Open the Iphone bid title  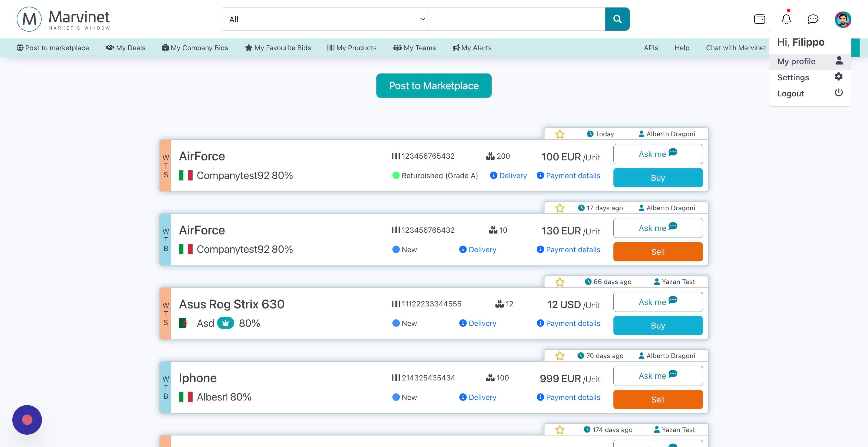(198, 378)
